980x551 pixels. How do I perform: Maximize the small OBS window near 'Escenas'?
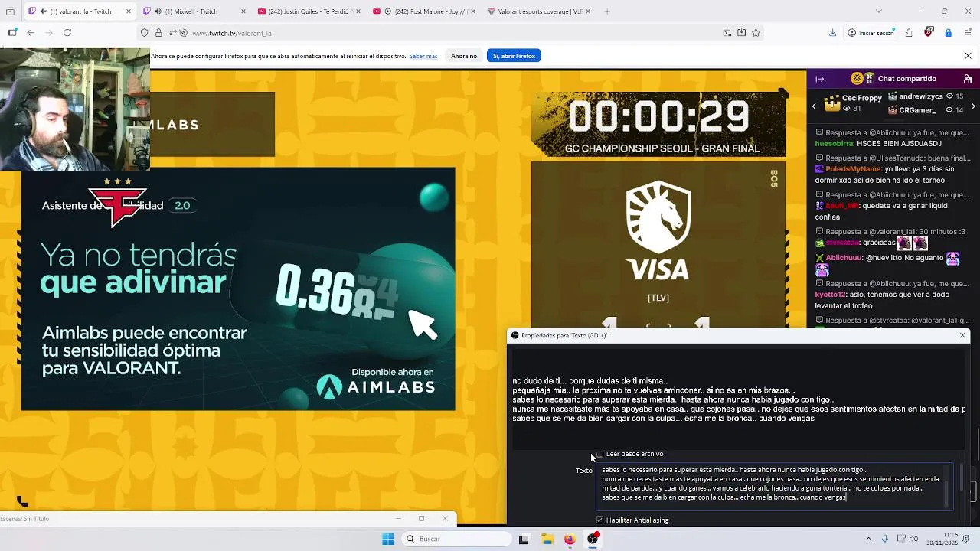pyautogui.click(x=421, y=519)
